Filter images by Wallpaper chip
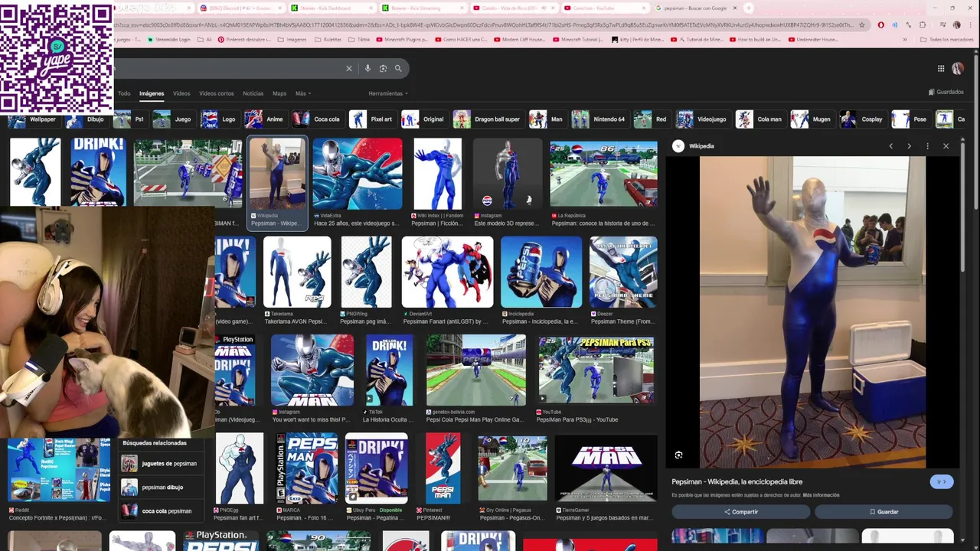Screen dimensions: 980x551 click(x=32, y=119)
